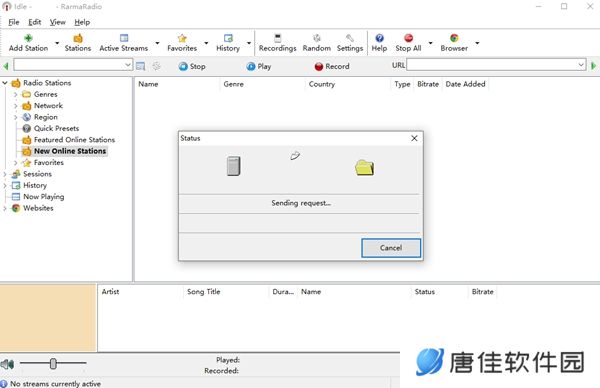This screenshot has height=388, width=600.
Task: Show Active Streams from toolbar
Action: tap(124, 43)
